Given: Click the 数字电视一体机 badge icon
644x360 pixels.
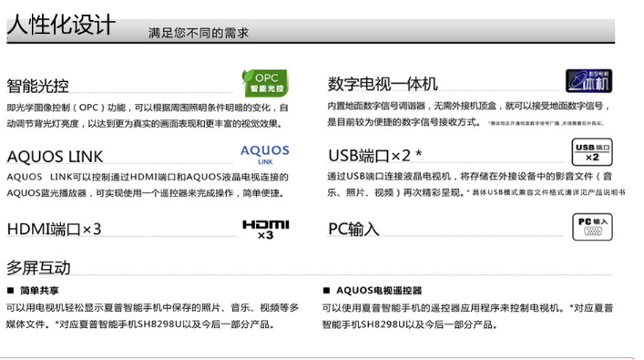Looking at the screenshot, I should tap(589, 81).
